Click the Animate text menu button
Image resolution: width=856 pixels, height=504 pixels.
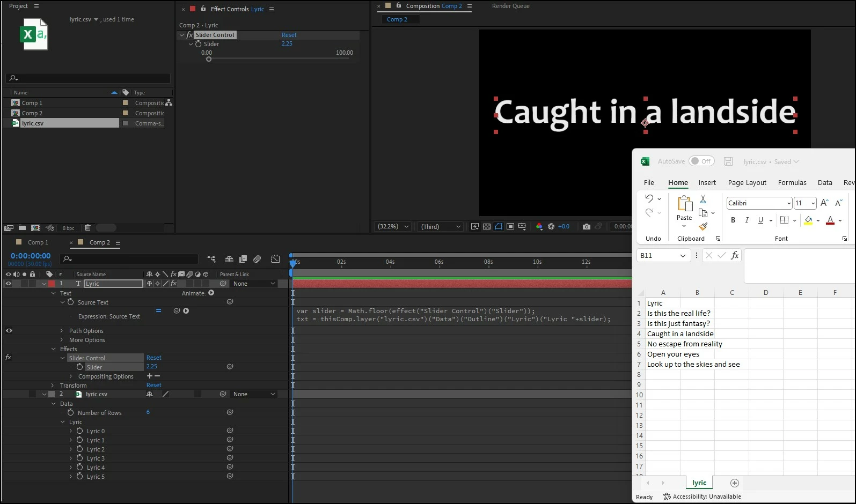point(211,293)
